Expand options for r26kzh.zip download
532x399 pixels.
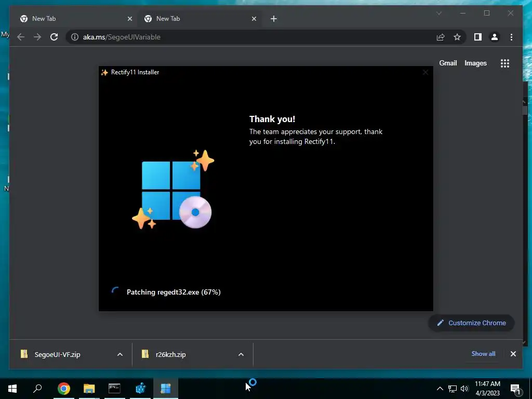[241, 354]
